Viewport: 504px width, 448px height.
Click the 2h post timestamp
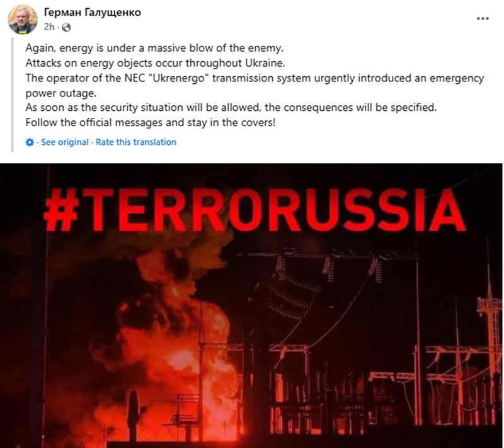click(49, 27)
